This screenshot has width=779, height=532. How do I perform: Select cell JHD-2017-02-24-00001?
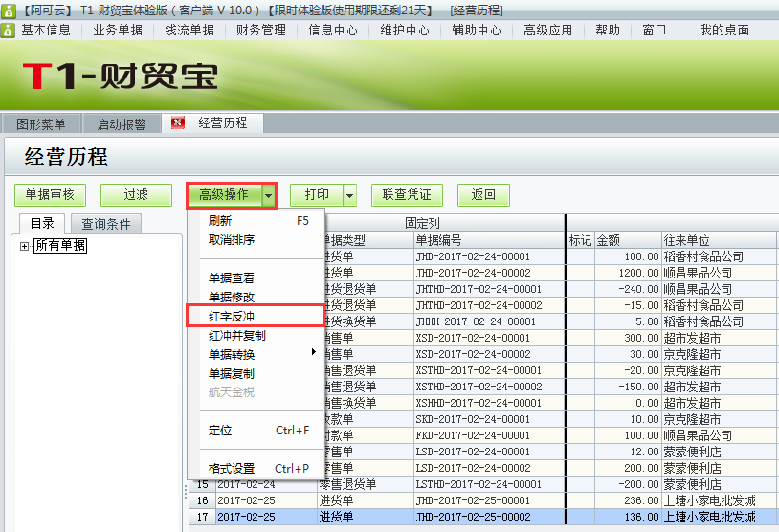pos(489,256)
